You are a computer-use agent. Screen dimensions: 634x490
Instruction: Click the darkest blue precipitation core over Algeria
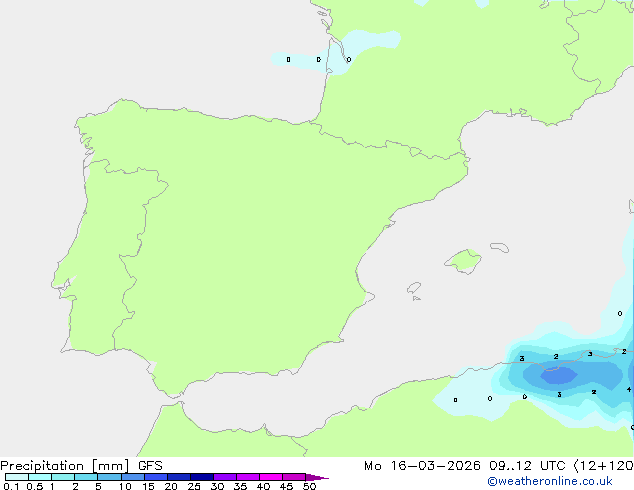pyautogui.click(x=559, y=375)
